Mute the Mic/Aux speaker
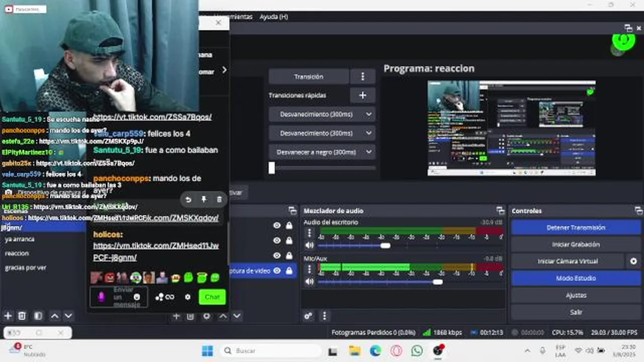Image resolution: width=644 pixels, height=362 pixels. pyautogui.click(x=309, y=282)
